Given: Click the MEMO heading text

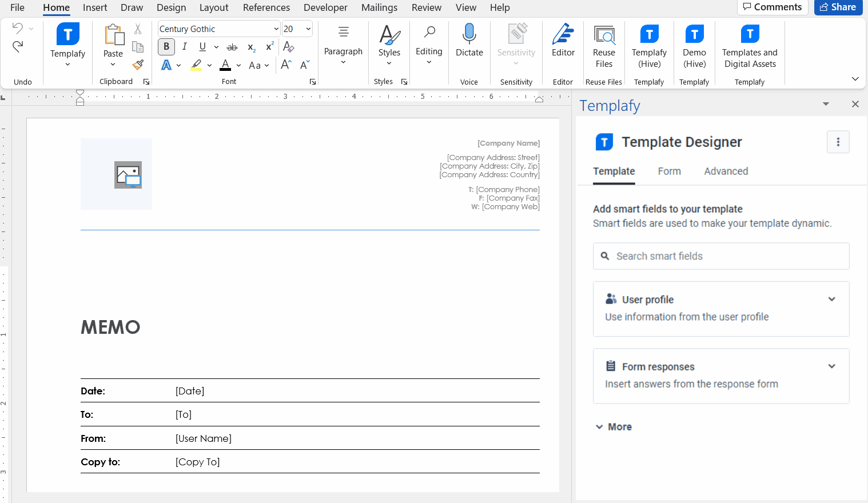Looking at the screenshot, I should 110,328.
